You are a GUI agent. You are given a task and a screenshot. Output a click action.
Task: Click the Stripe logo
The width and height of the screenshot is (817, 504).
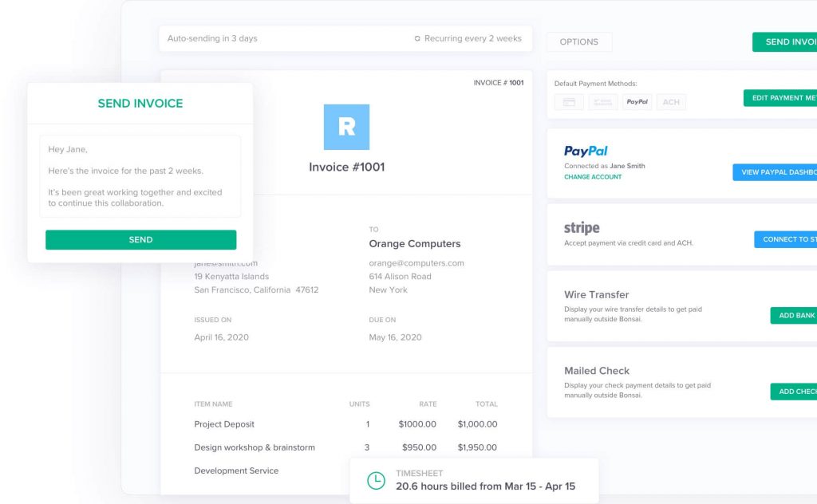click(x=582, y=227)
